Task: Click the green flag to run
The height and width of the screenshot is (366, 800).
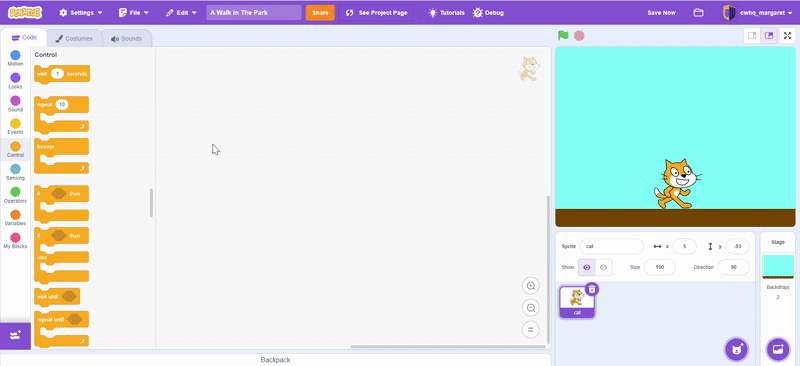Action: coord(563,36)
